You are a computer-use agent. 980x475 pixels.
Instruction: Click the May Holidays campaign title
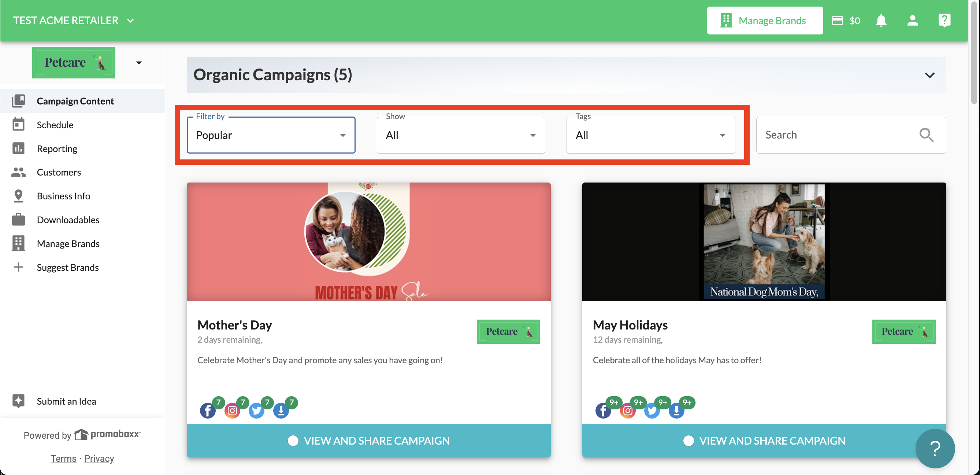(x=630, y=325)
